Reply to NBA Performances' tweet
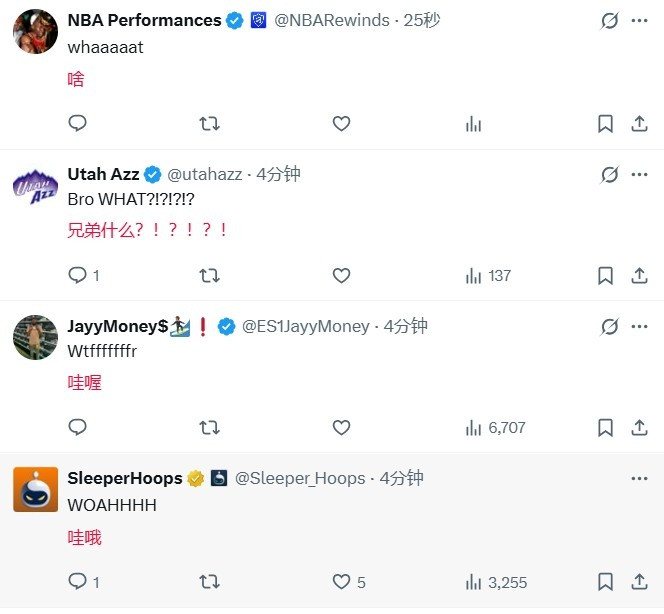Screen dimensions: 664x614 click(77, 123)
